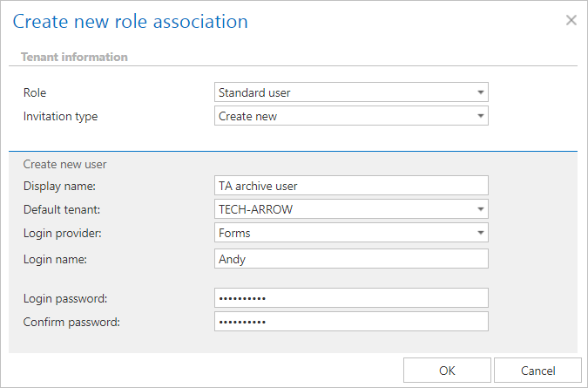588x388 pixels.
Task: Click the 'Tenant information' section header
Action: pyautogui.click(x=76, y=57)
